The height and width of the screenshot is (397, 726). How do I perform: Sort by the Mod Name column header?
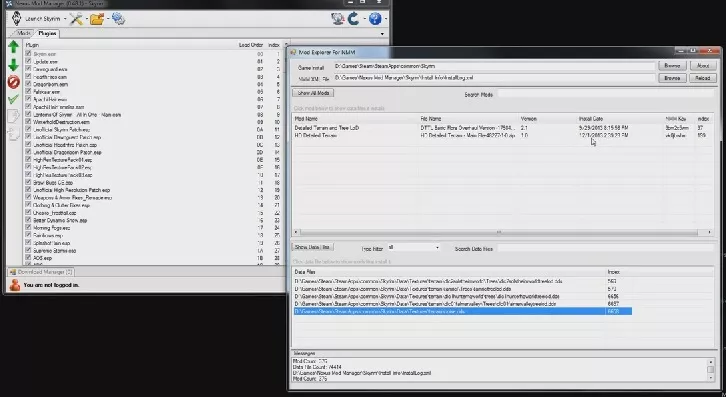point(356,119)
